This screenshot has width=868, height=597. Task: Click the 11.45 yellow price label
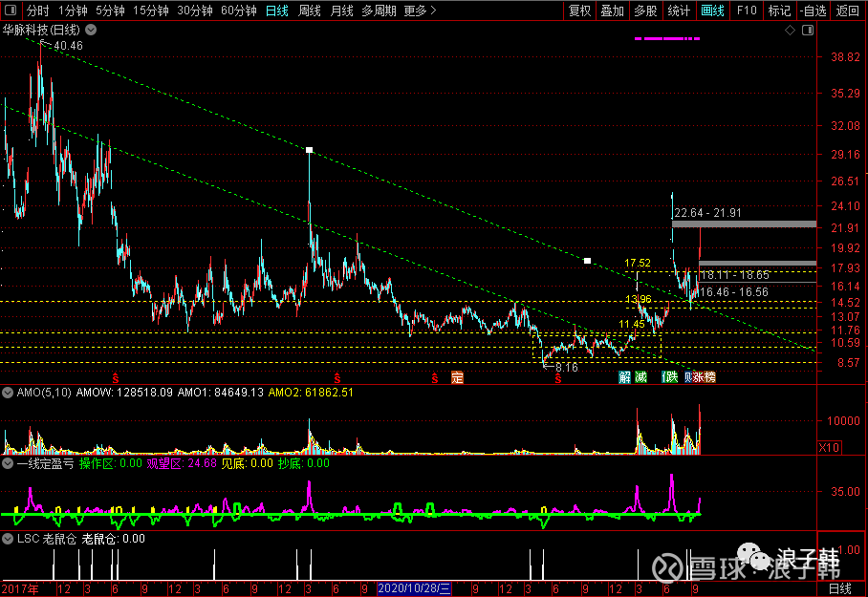[x=632, y=324]
